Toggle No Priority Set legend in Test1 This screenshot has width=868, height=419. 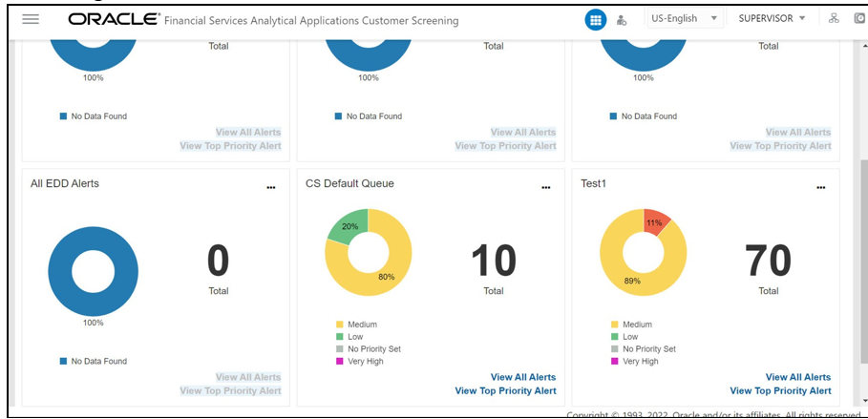pyautogui.click(x=644, y=348)
